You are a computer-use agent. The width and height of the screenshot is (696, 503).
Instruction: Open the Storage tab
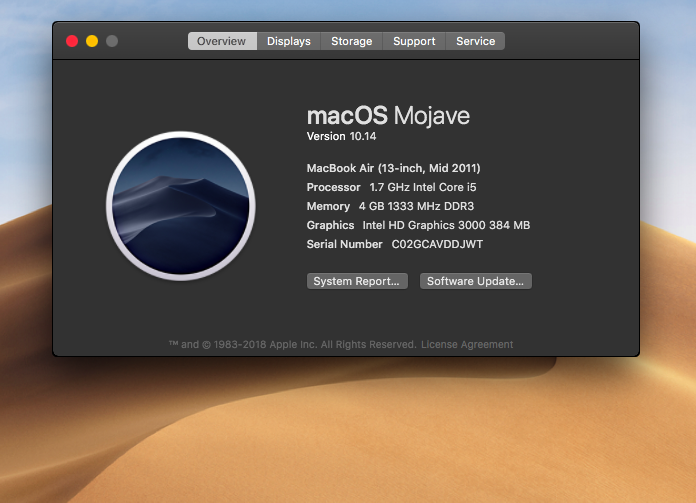(352, 41)
